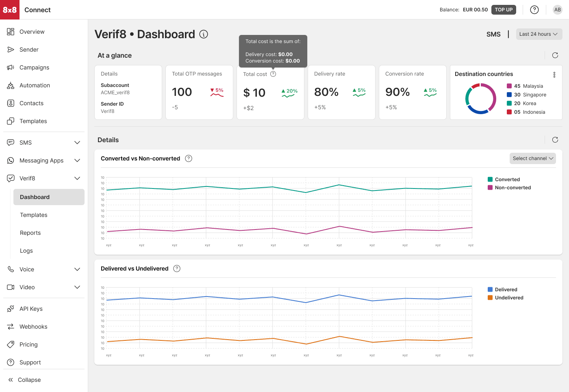Click the SMS channel label in header
This screenshot has width=569, height=392.
(493, 35)
